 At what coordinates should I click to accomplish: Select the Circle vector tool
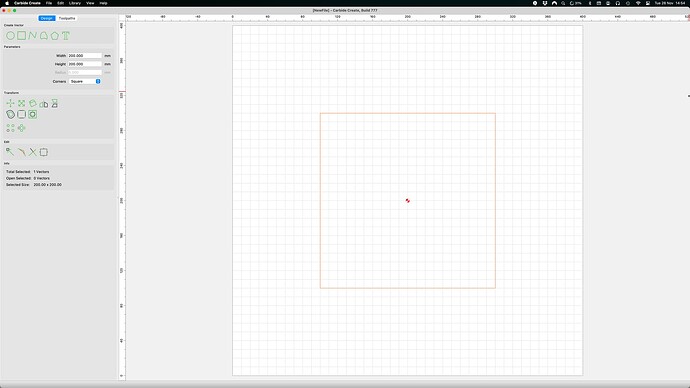(10, 36)
